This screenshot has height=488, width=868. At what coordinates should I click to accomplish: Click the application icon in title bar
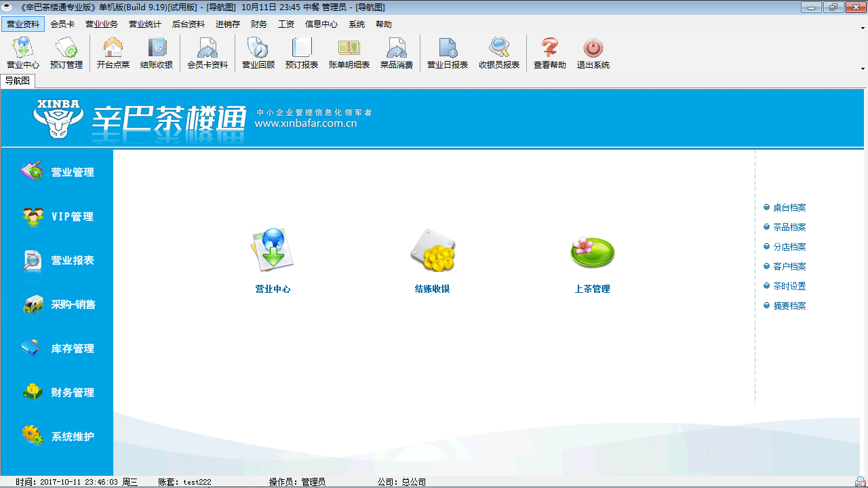click(7, 7)
